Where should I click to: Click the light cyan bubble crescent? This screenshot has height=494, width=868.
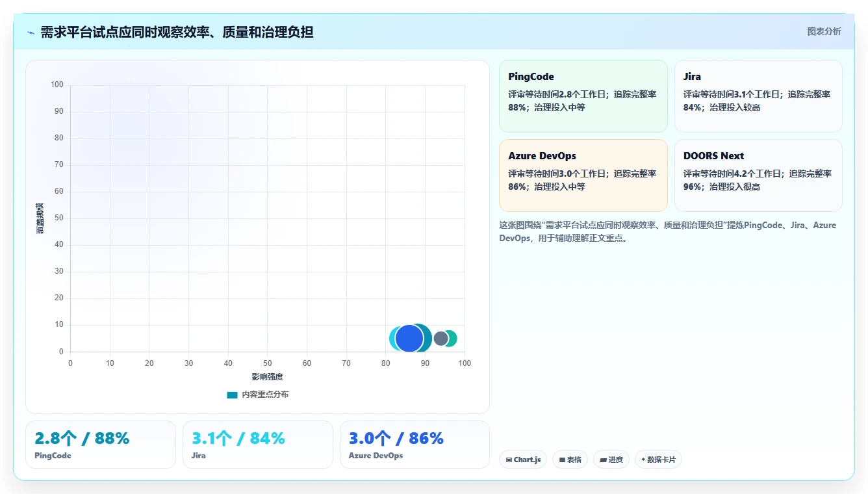click(x=392, y=339)
